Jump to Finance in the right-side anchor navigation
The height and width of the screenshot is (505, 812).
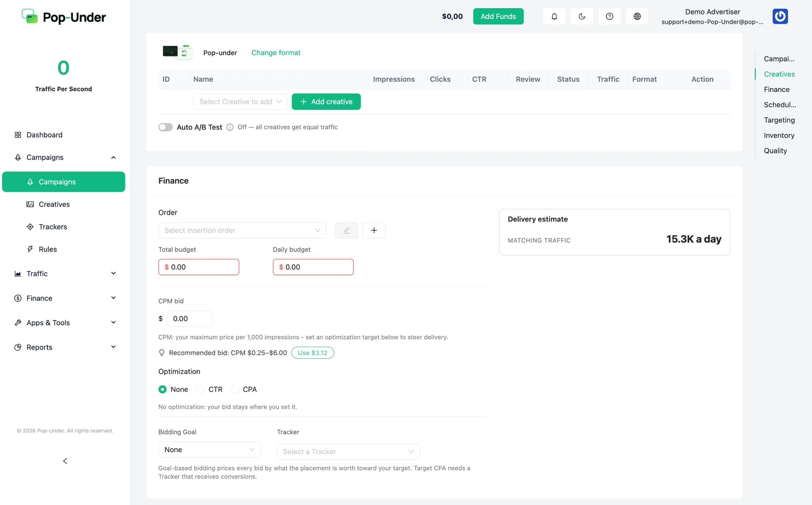point(776,90)
